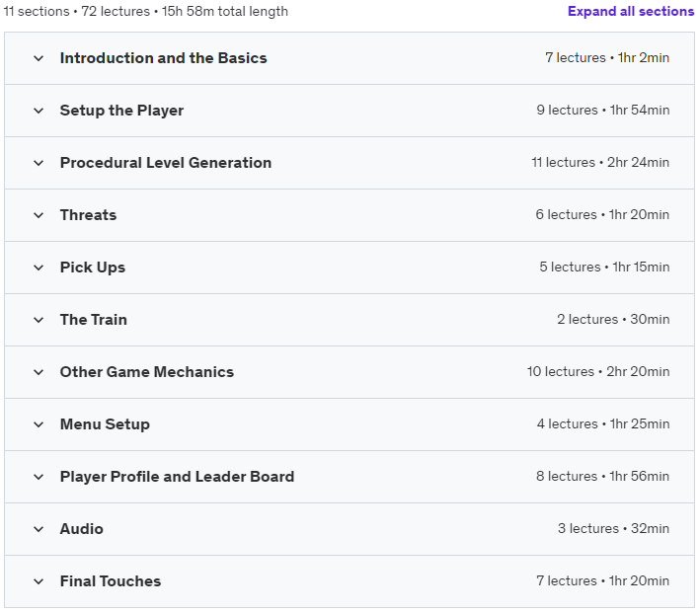Image resolution: width=700 pixels, height=613 pixels.
Task: Select Procedural Level Generation heading
Action: [166, 163]
